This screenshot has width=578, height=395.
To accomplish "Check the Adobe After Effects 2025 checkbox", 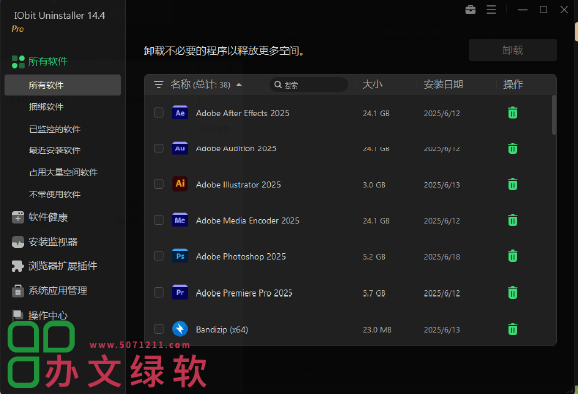I will [x=159, y=113].
